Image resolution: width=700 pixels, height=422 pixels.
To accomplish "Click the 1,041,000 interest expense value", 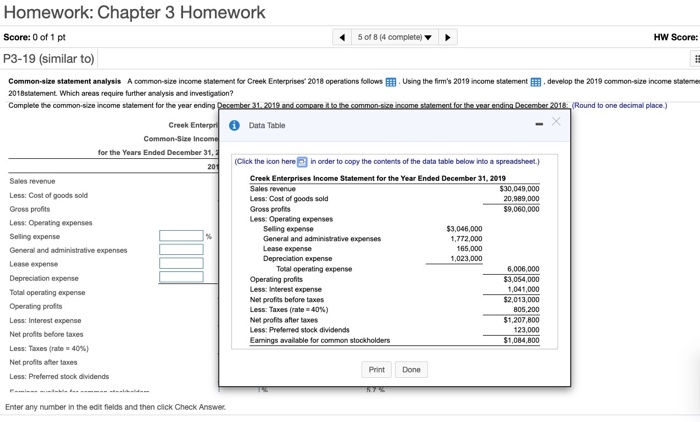I will click(x=523, y=289).
